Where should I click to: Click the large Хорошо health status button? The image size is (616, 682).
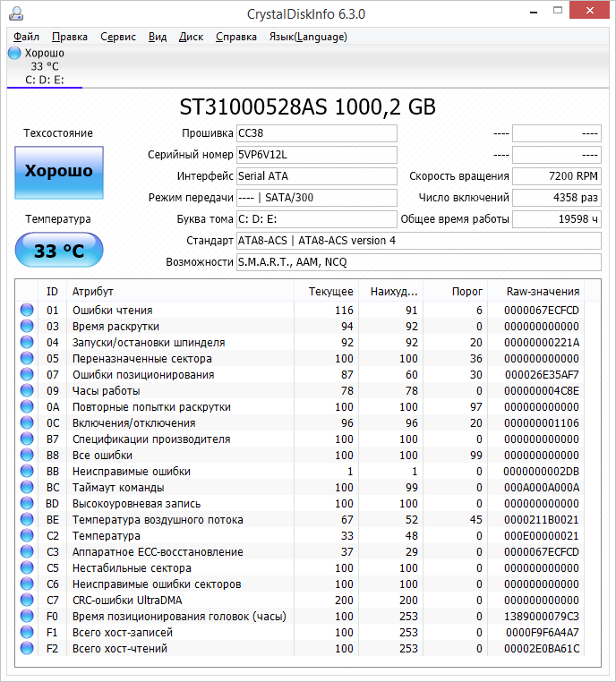[x=59, y=173]
